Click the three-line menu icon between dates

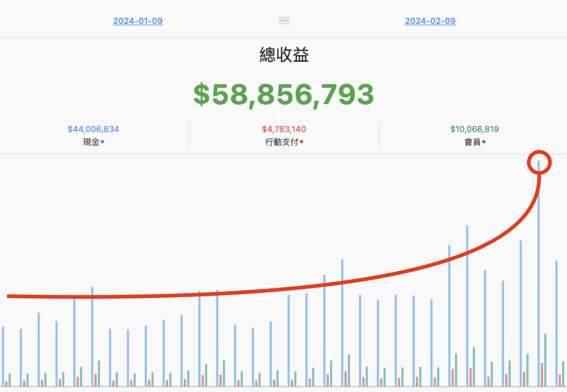284,20
